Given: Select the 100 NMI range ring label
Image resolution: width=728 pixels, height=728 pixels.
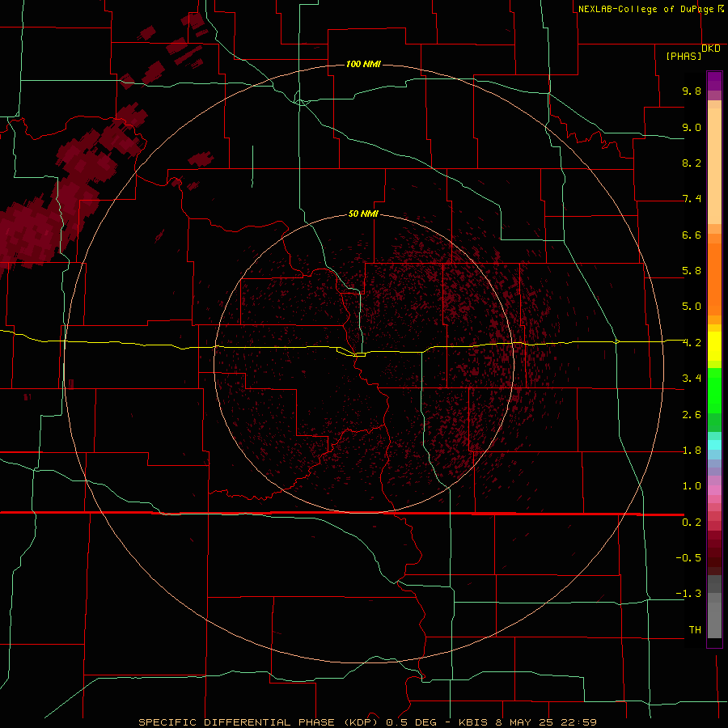Looking at the screenshot, I should [363, 64].
